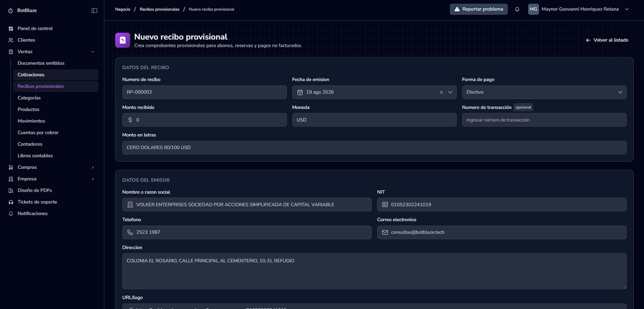
Task: Open notifications bell in top bar
Action: pyautogui.click(x=517, y=9)
